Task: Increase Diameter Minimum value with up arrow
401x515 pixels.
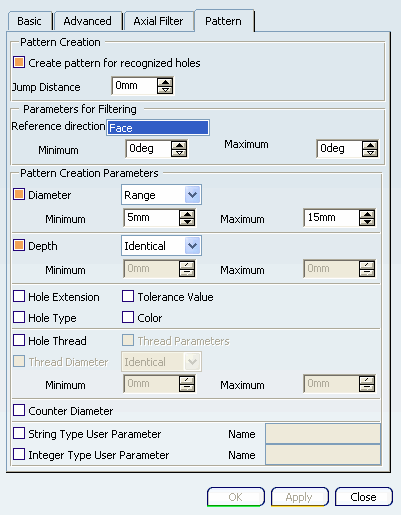Action: tap(187, 214)
